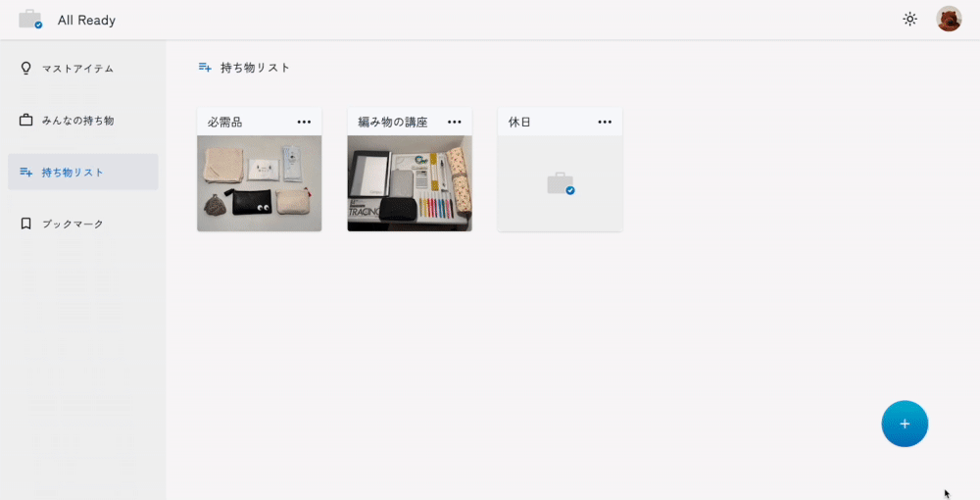Click the 休日 card title
Viewport: 980px width, 500px height.
click(519, 122)
